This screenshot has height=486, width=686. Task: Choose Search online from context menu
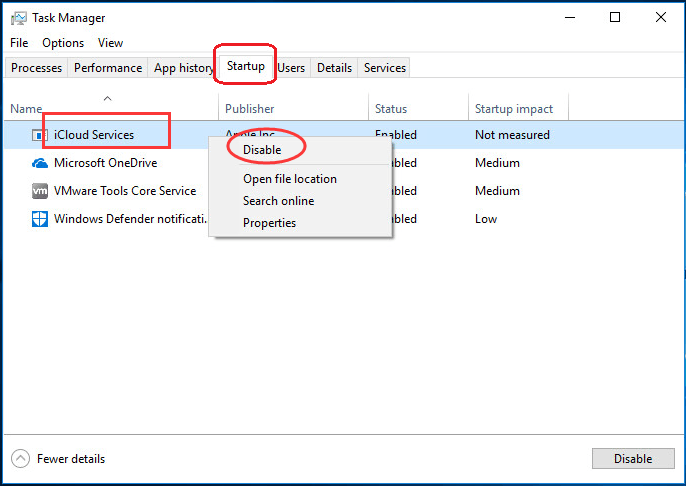[x=278, y=201]
